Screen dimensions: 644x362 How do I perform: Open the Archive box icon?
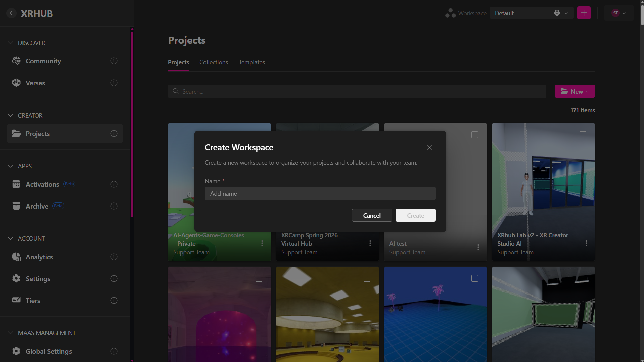[16, 206]
